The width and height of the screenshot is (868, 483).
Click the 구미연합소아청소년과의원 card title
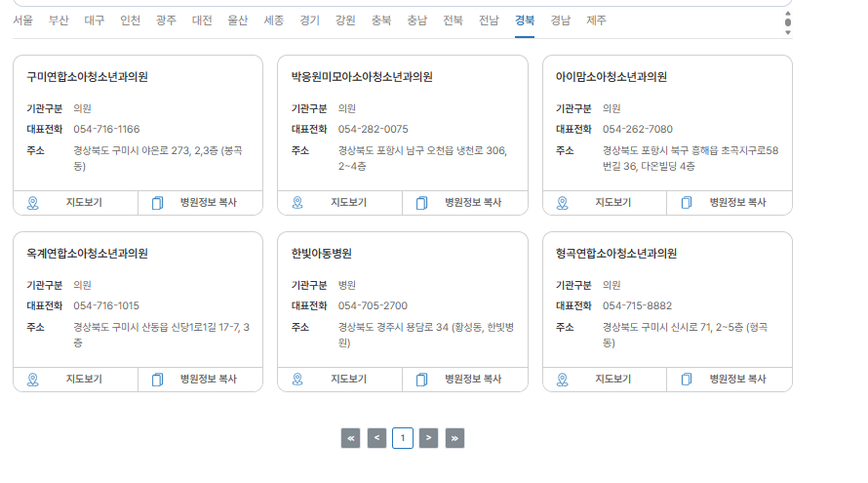tap(88, 76)
